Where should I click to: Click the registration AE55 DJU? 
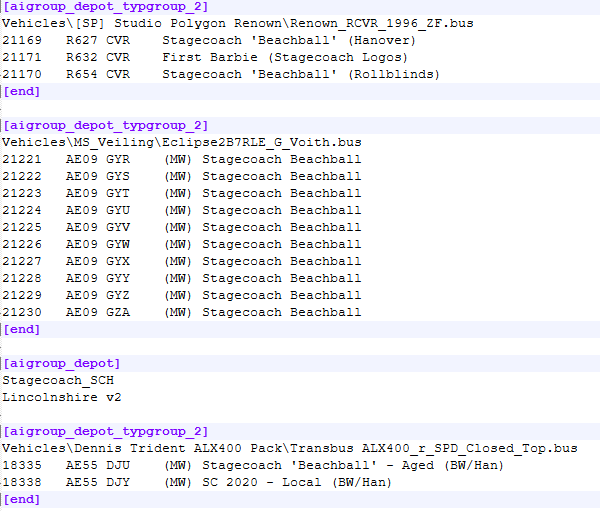[98, 465]
